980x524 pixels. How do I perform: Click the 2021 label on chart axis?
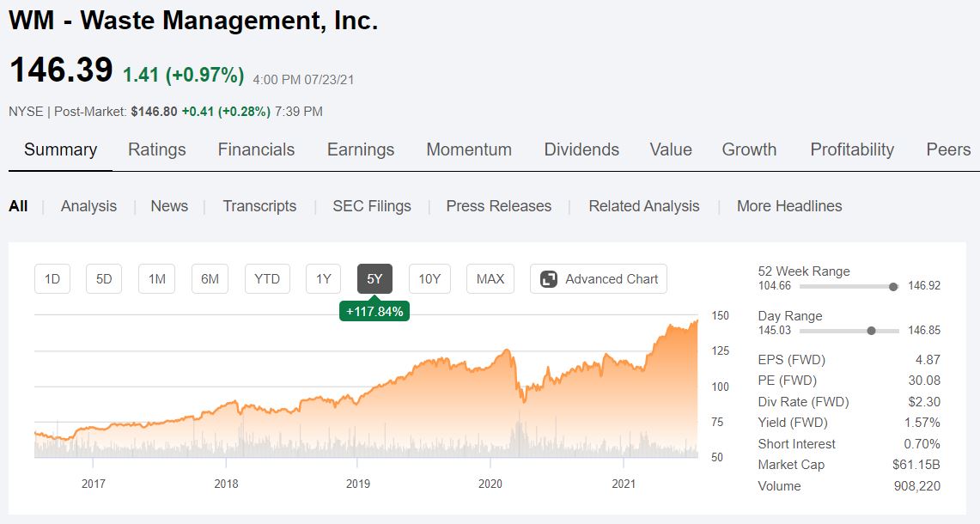pos(623,484)
